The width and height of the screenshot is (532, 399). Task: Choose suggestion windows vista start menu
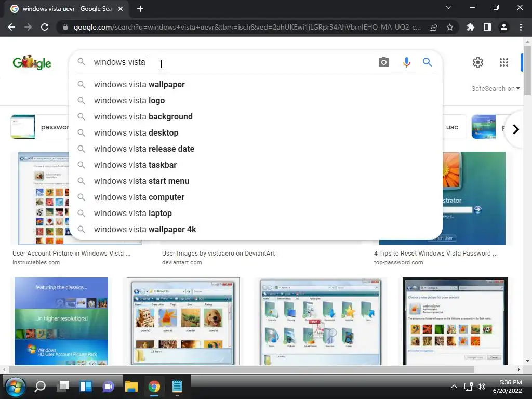click(256, 181)
